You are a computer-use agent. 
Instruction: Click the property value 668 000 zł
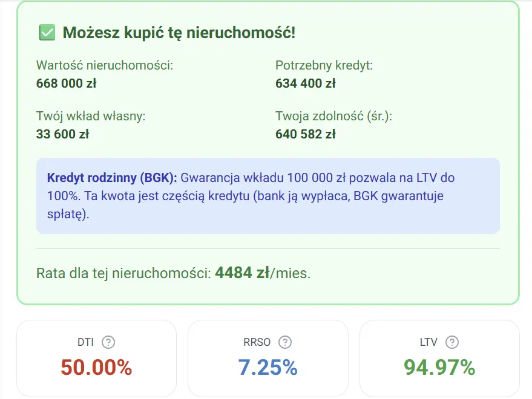[x=66, y=83]
